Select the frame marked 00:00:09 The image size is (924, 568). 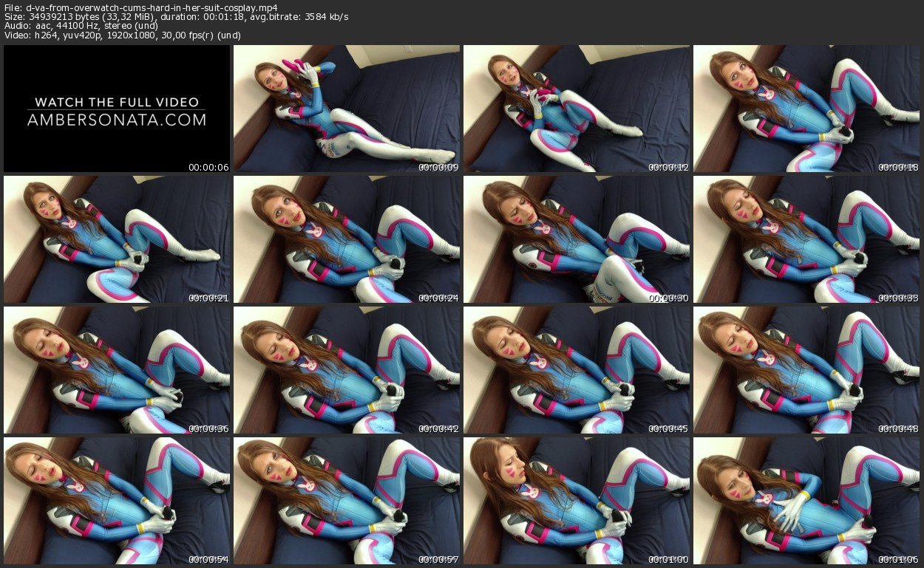tap(347, 109)
